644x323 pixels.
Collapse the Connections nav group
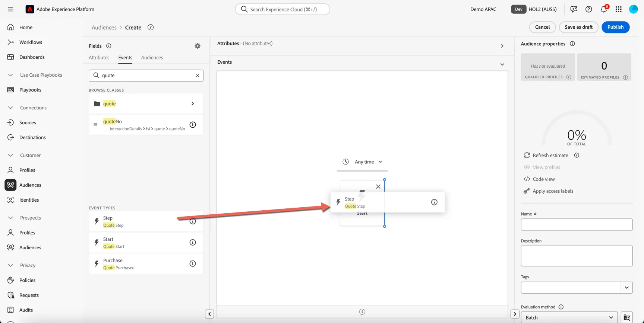tap(10, 108)
